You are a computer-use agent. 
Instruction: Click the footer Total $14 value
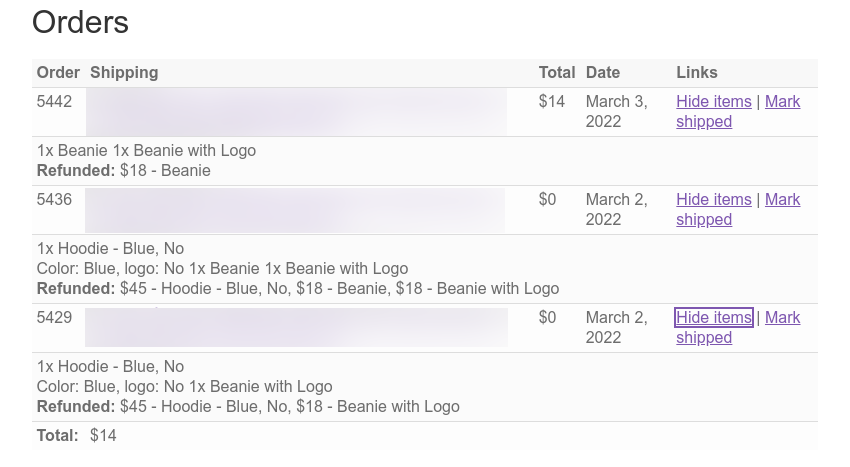pyautogui.click(x=103, y=436)
